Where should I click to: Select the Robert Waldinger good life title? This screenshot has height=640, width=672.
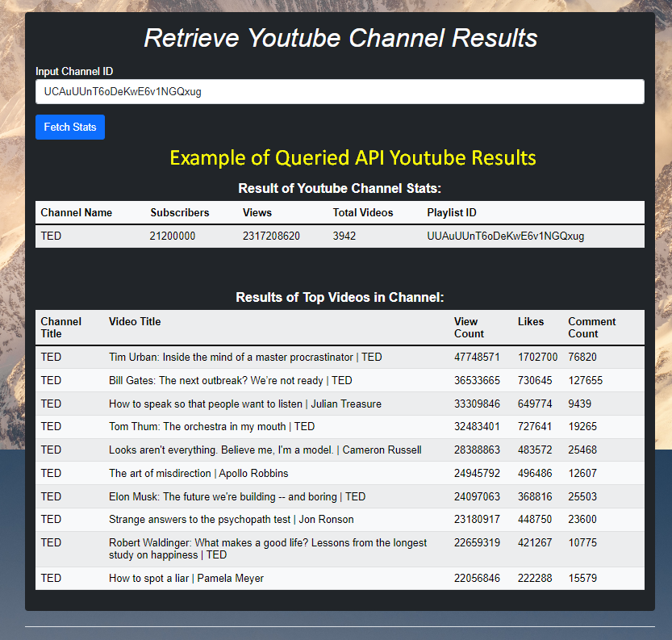pyautogui.click(x=268, y=549)
